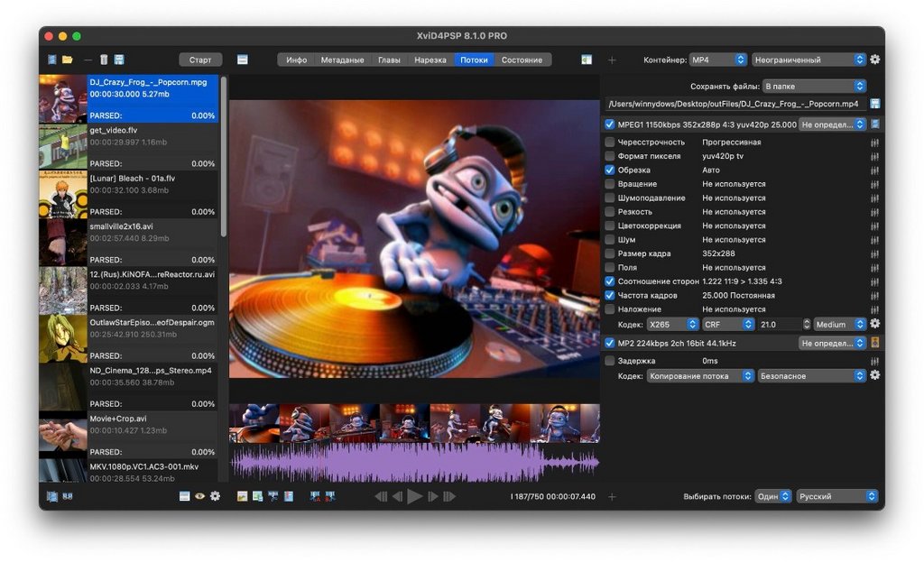Image resolution: width=924 pixels, height=562 pixels.
Task: Click the trash can delete icon
Action: click(x=104, y=60)
